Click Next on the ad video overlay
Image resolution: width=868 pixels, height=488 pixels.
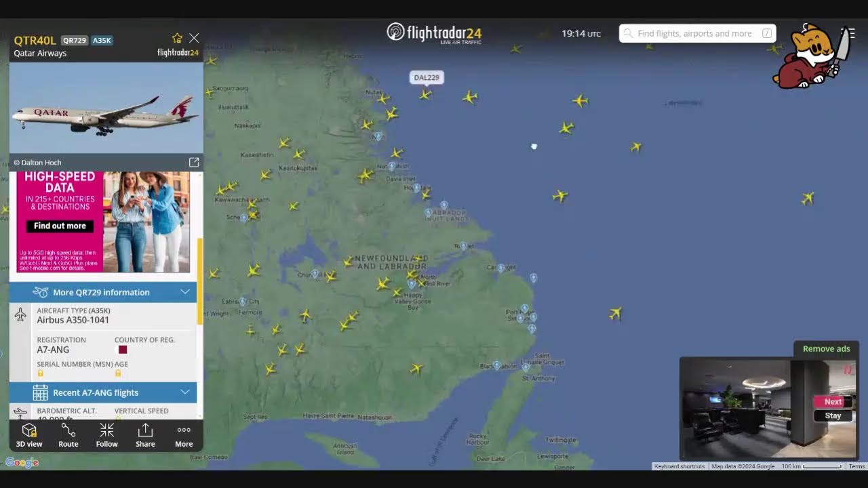833,402
